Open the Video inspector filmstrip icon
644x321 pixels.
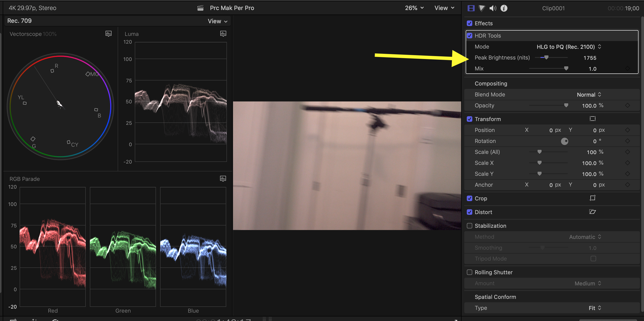pyautogui.click(x=471, y=8)
